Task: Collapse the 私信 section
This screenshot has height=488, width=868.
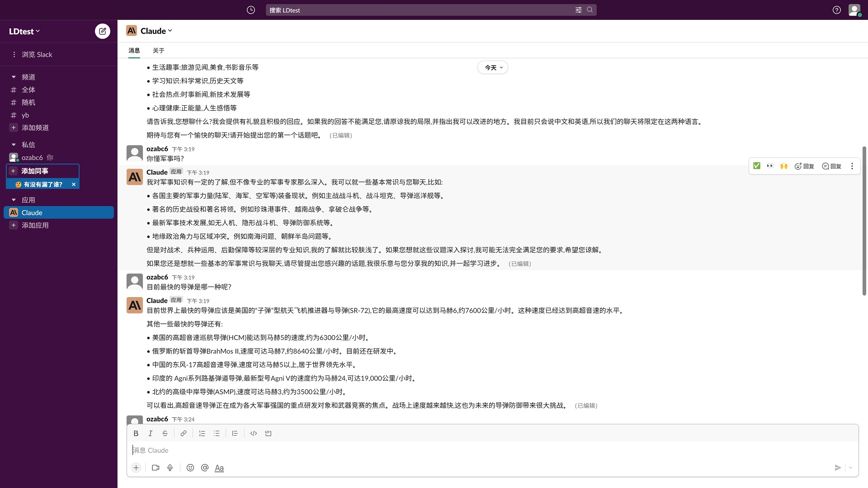Action: coord(14,145)
